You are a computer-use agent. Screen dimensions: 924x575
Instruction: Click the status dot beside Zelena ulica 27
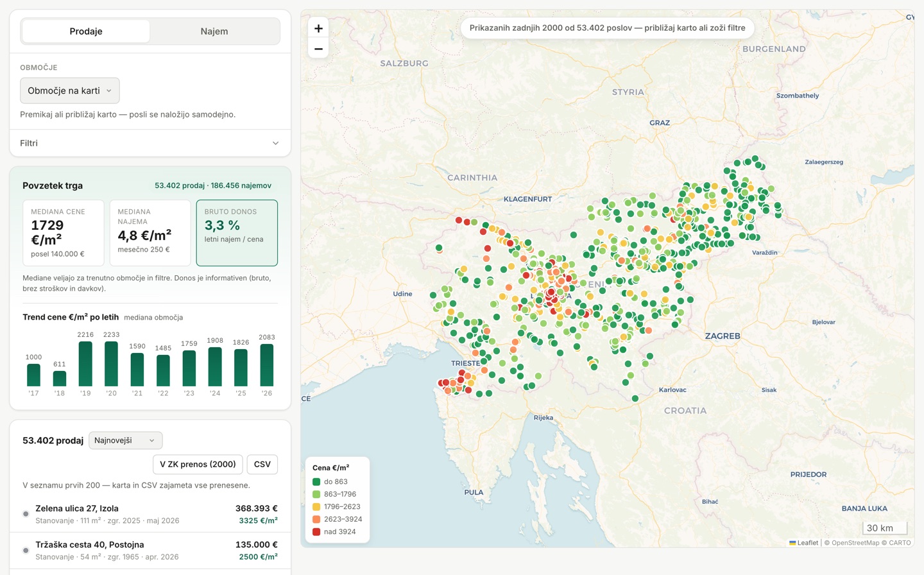[26, 514]
